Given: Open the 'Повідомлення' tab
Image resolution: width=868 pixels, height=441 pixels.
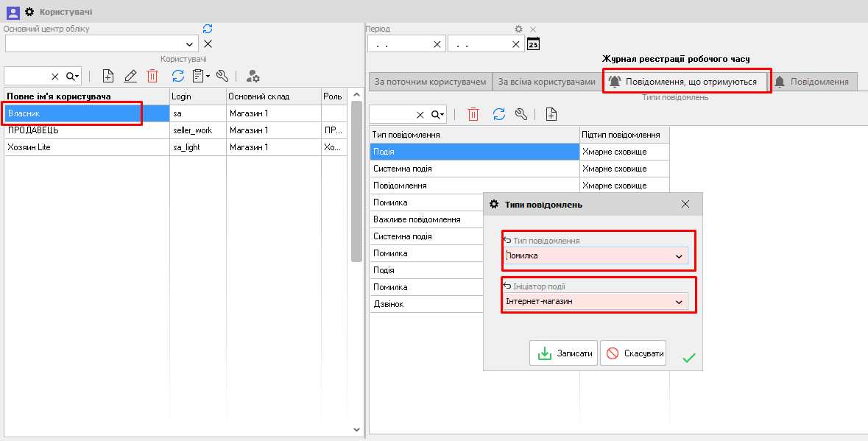Looking at the screenshot, I should [x=811, y=82].
